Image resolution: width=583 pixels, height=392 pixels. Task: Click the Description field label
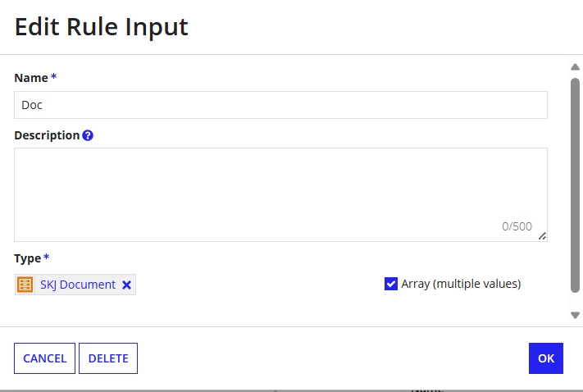47,135
